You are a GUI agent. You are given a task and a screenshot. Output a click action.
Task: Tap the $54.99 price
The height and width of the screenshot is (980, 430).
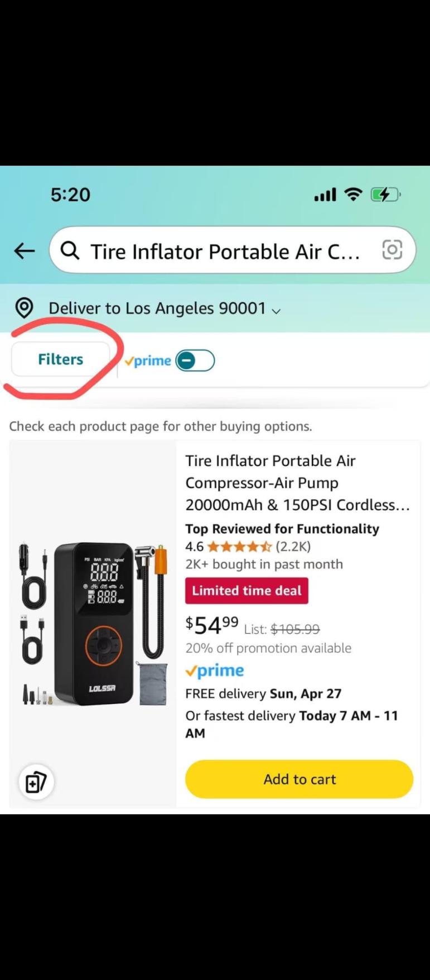tap(212, 625)
